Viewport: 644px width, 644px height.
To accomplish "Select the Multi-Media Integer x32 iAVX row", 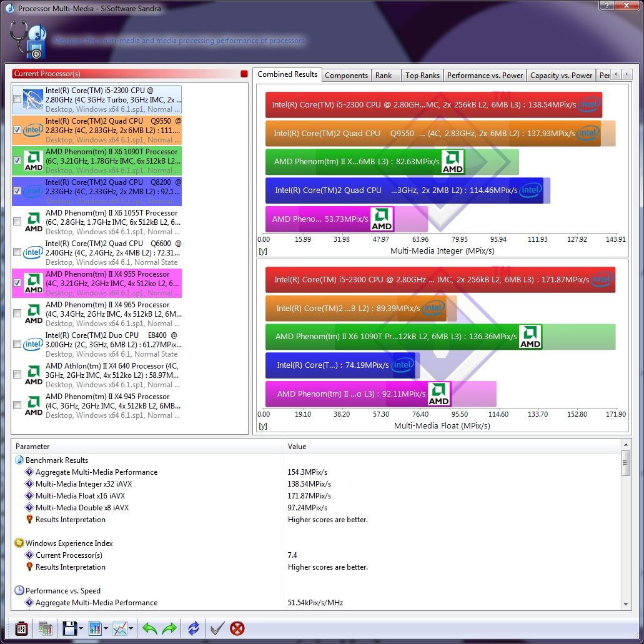I will [x=316, y=484].
